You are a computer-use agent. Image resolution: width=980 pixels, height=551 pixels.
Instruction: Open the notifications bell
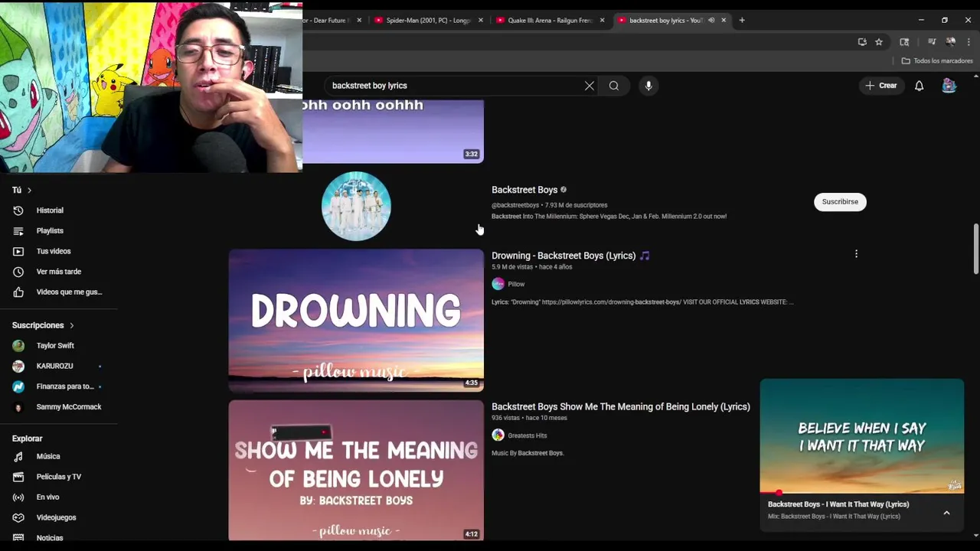coord(919,86)
